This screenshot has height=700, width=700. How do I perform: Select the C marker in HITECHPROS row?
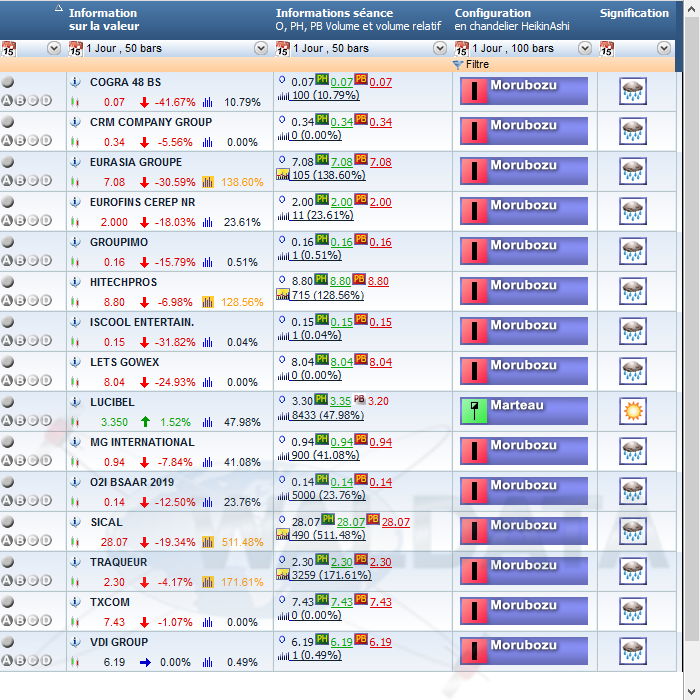pos(33,300)
